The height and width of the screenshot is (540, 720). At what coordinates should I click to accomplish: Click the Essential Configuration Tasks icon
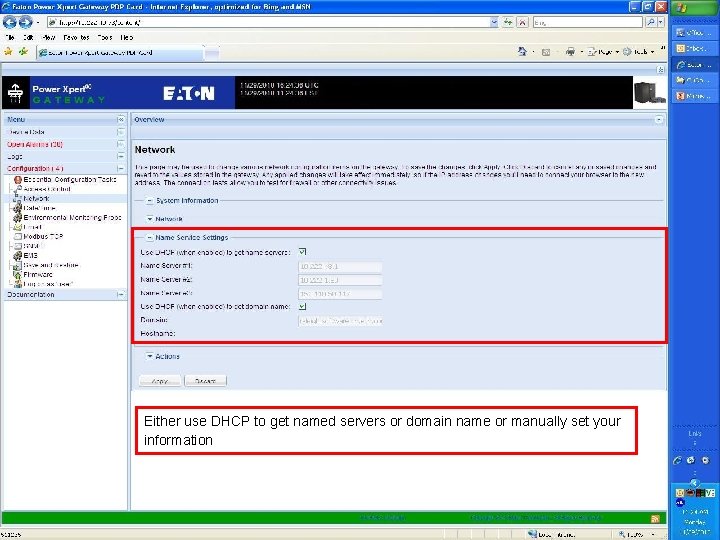17,180
